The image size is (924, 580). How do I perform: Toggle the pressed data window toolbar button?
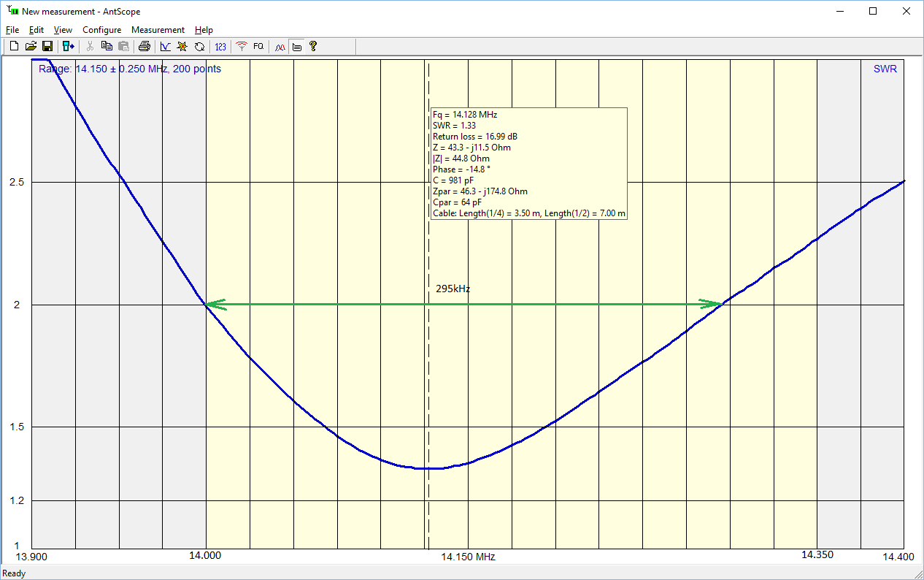coord(296,47)
